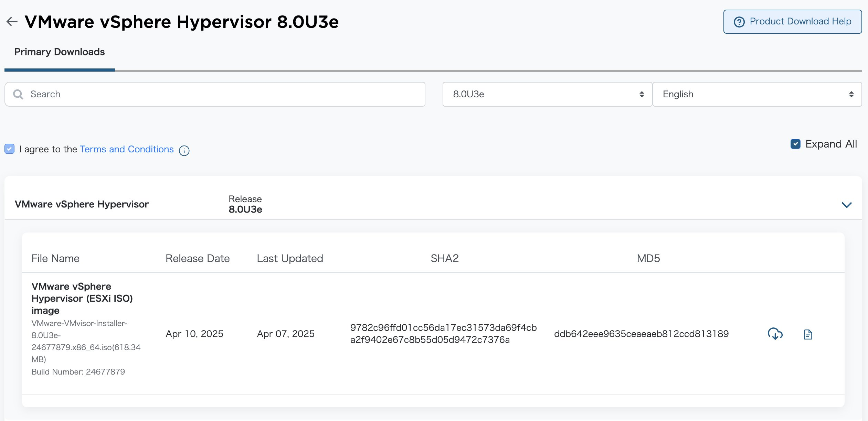The height and width of the screenshot is (421, 868).
Task: Click the VMware-VMvisor-Installer ISO file name
Action: (x=86, y=341)
